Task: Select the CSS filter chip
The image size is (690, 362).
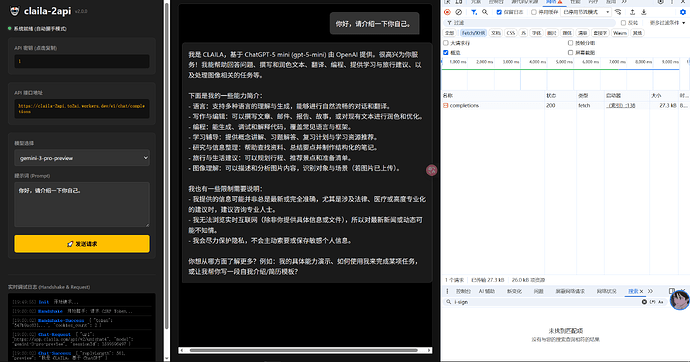Action: tap(510, 33)
